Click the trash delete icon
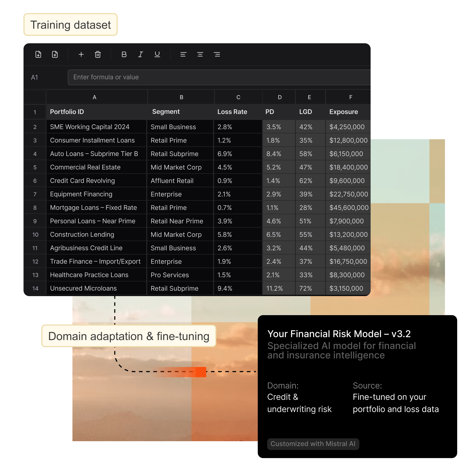Viewport: 476px width, 476px height. tap(98, 55)
